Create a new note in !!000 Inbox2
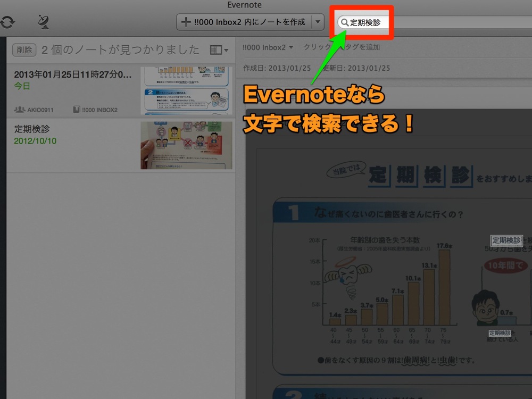Viewport: 532px width, 399px height. (244, 22)
